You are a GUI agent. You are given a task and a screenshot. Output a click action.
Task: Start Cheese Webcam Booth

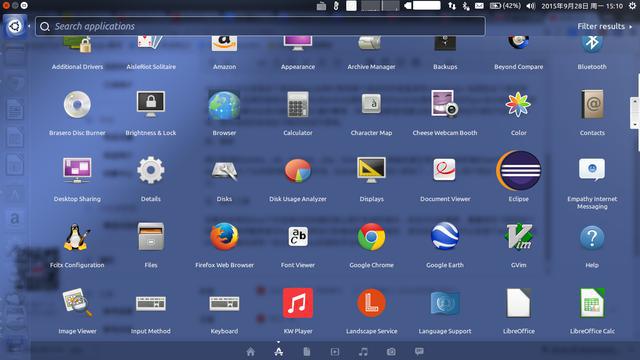(x=444, y=104)
